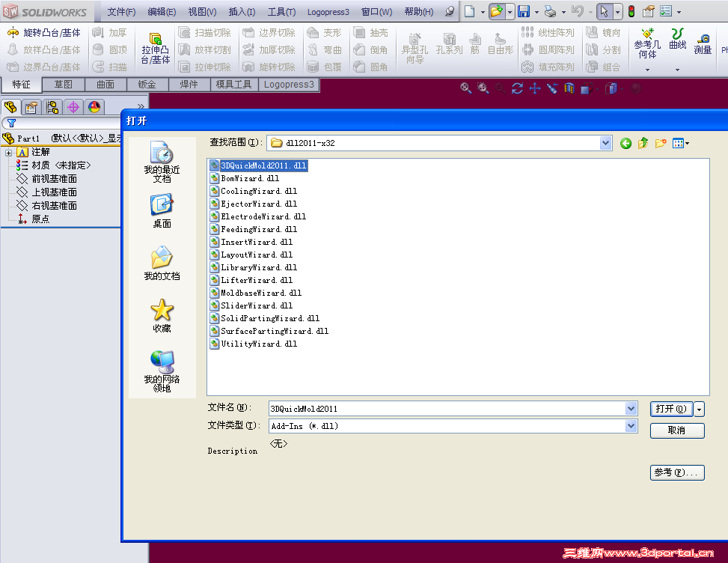Select SurfacePartingWizard.dll file

tap(269, 331)
